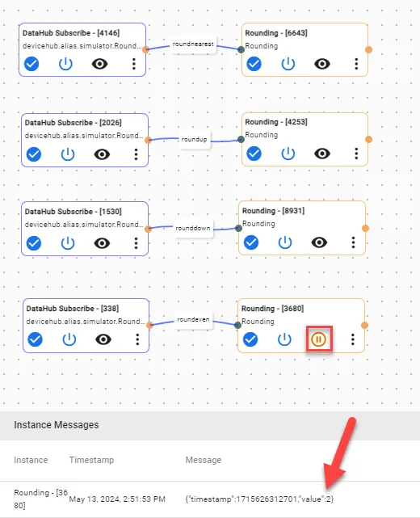420x518 pixels.
Task: Click output port of Rounding [4253]
Action: 368,140
